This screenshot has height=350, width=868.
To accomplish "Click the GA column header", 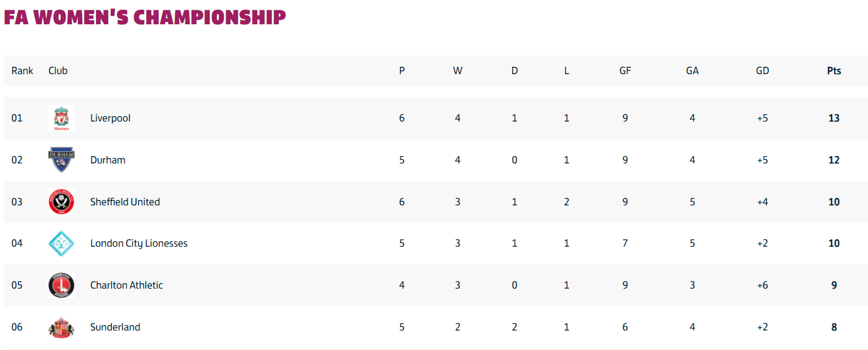I will tap(692, 70).
